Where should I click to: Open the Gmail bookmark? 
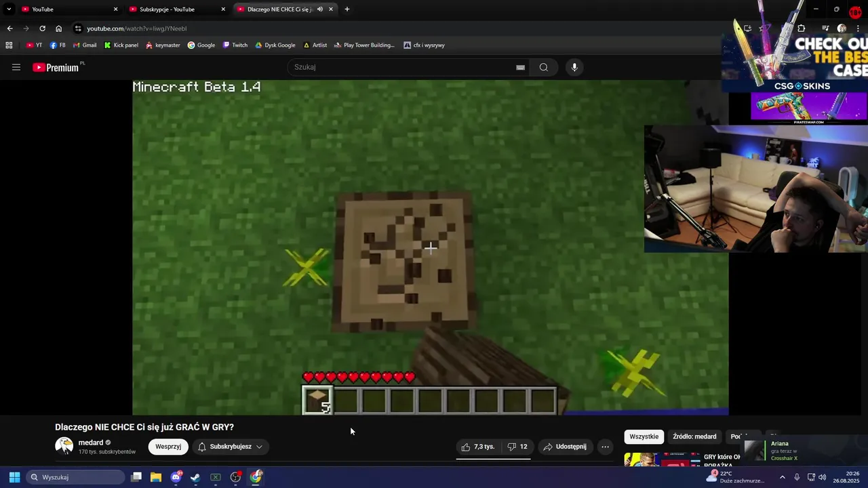point(84,45)
